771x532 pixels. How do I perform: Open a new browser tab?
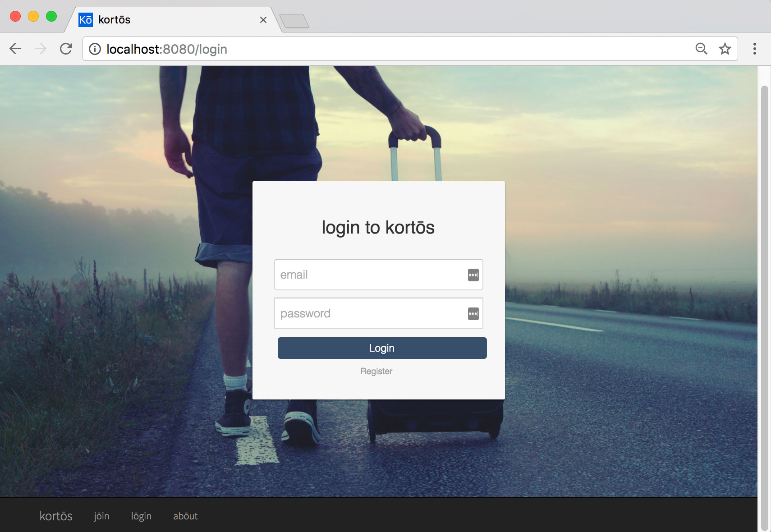tap(294, 21)
